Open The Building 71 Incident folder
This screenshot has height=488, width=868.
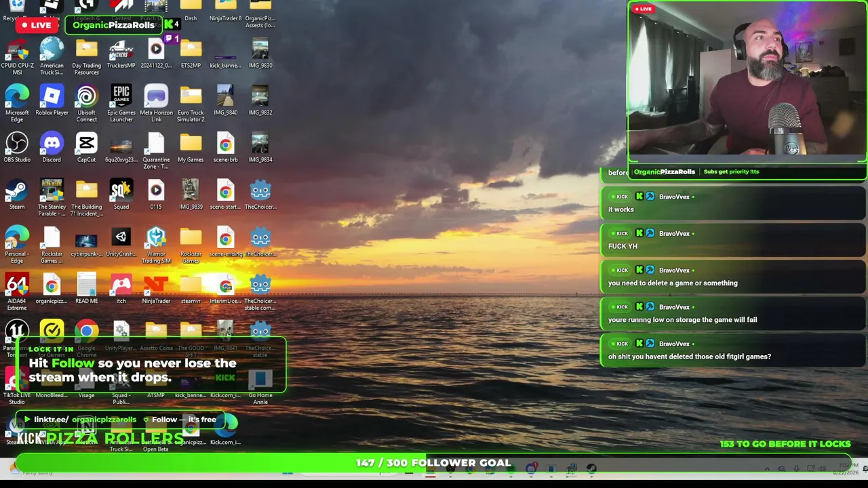click(x=87, y=197)
